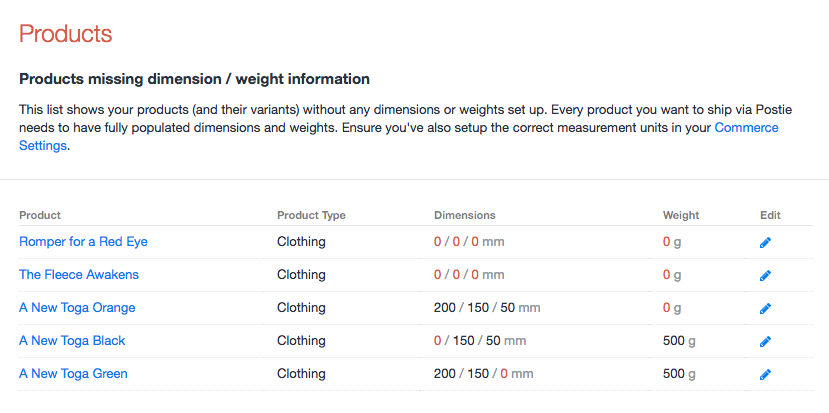Image resolution: width=829 pixels, height=413 pixels.
Task: Open A New Toga Black product link
Action: coord(72,340)
